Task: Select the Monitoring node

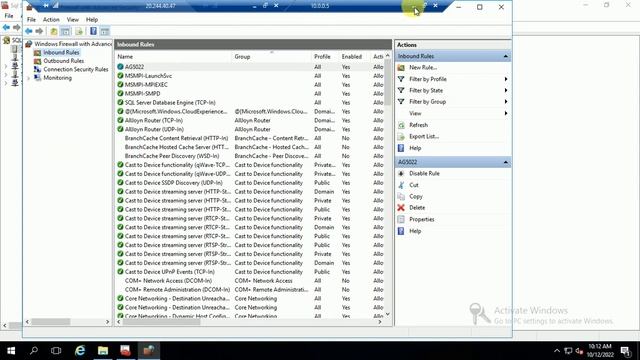Action: [58, 78]
